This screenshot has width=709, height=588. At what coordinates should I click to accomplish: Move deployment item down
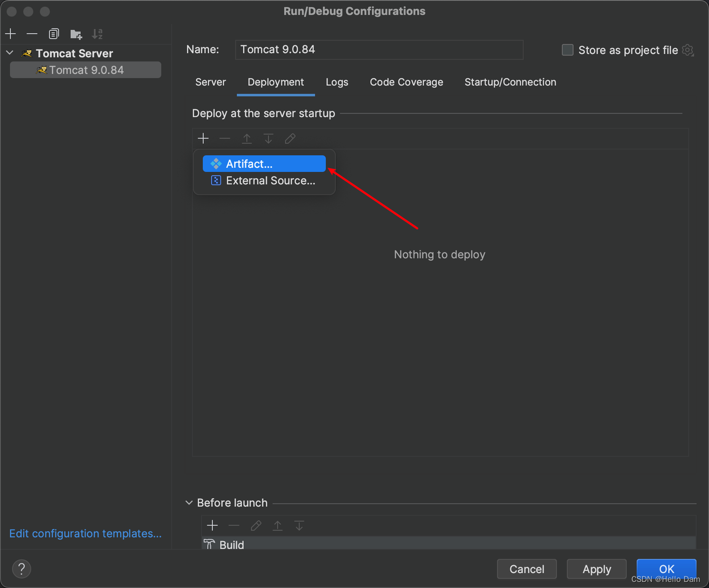tap(269, 138)
